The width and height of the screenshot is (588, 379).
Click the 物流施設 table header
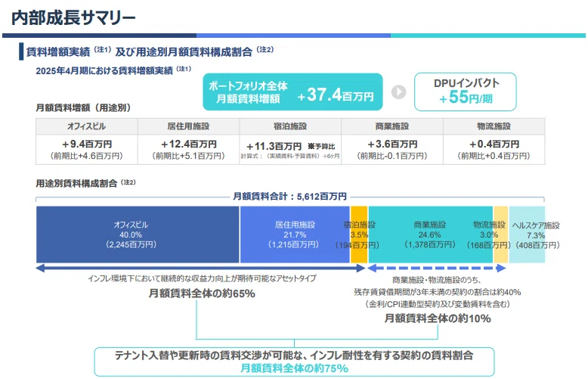[494, 126]
